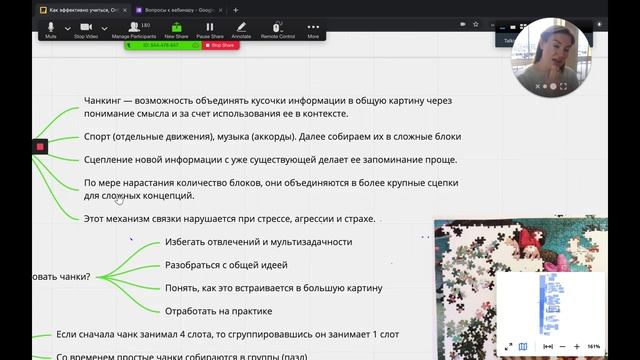Click the small dot size button on webcam overlay

point(545,87)
